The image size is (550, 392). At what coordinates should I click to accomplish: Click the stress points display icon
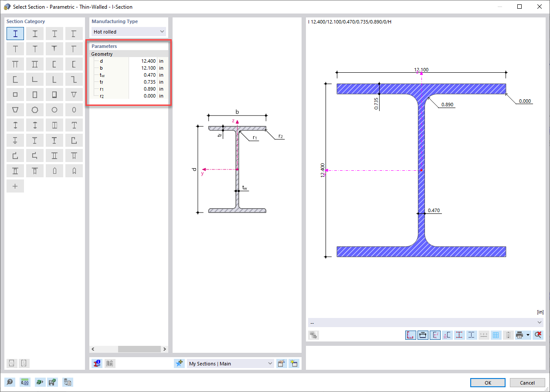pyautogui.click(x=459, y=335)
